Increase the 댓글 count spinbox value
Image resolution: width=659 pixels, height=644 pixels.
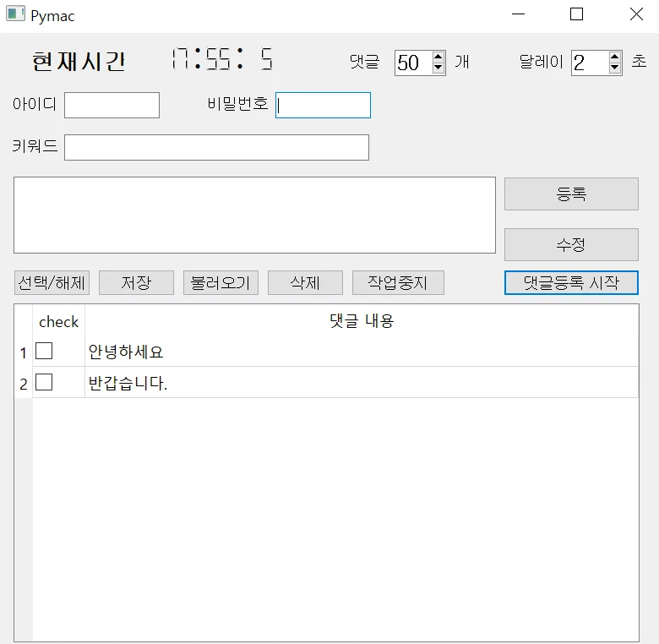click(438, 57)
